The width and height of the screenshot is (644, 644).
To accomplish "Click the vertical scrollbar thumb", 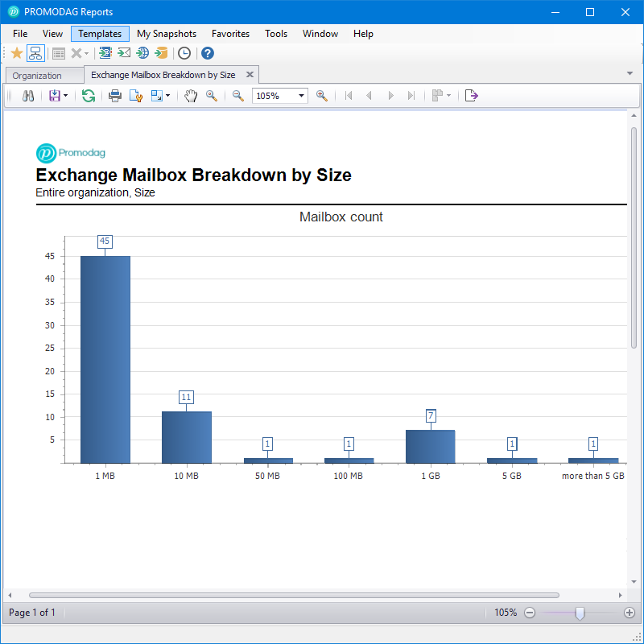I will (x=634, y=237).
